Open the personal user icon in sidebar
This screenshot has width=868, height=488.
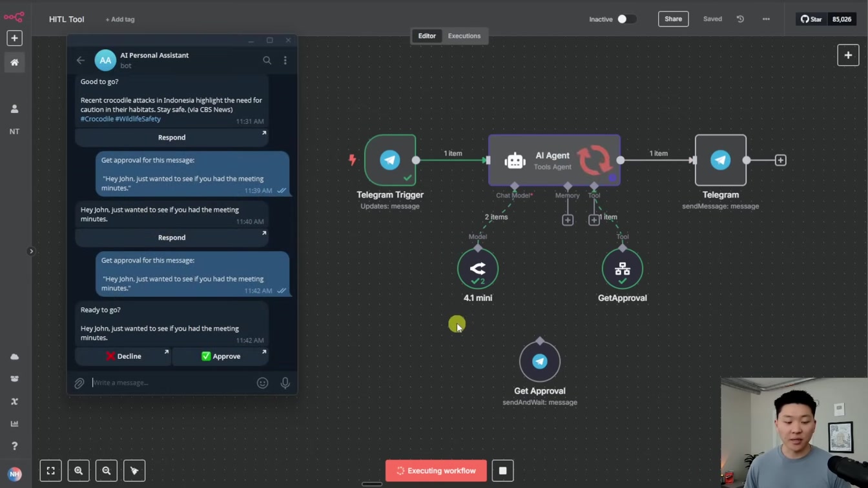14,109
